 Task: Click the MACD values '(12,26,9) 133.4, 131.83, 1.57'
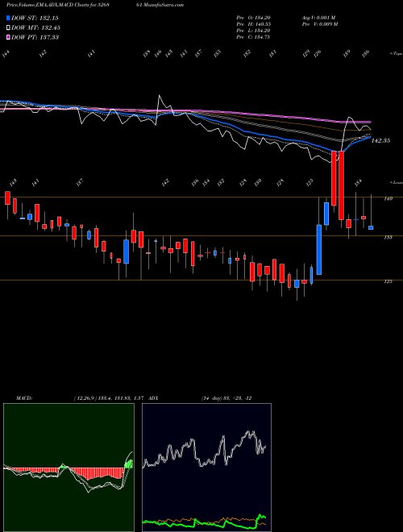[x=109, y=397]
